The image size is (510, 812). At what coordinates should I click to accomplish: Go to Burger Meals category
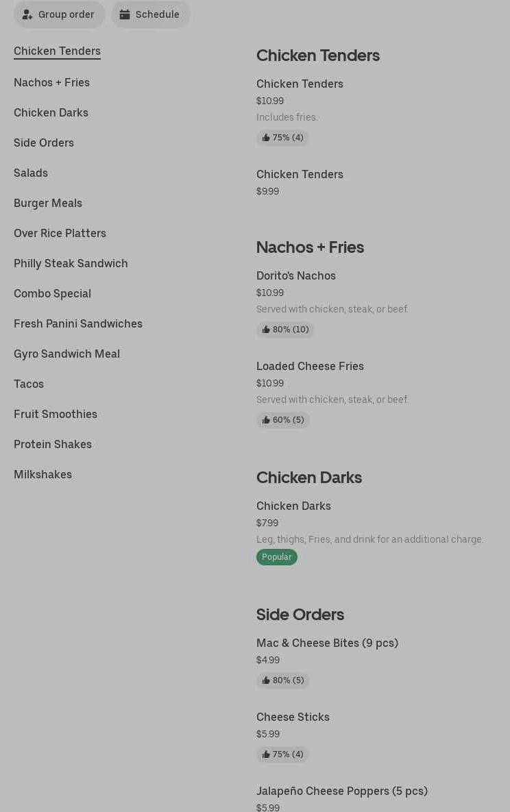(x=48, y=203)
